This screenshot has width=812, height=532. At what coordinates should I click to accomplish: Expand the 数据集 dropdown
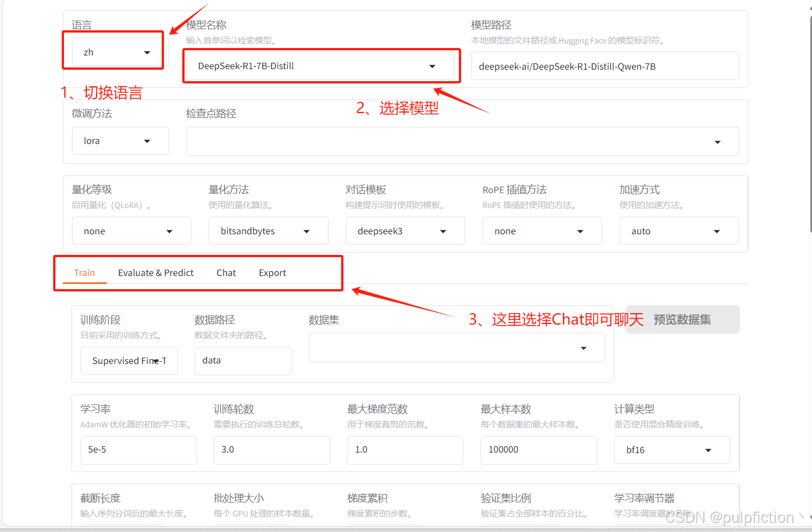[x=457, y=348]
